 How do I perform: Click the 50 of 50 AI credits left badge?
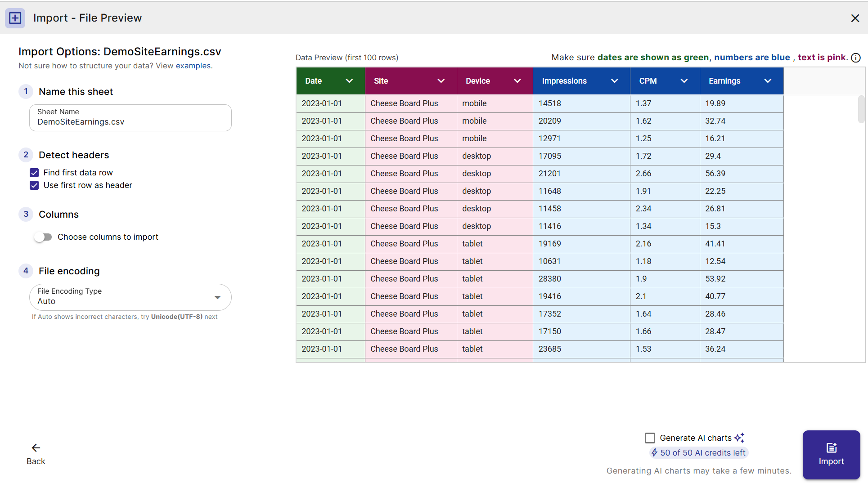(x=698, y=452)
